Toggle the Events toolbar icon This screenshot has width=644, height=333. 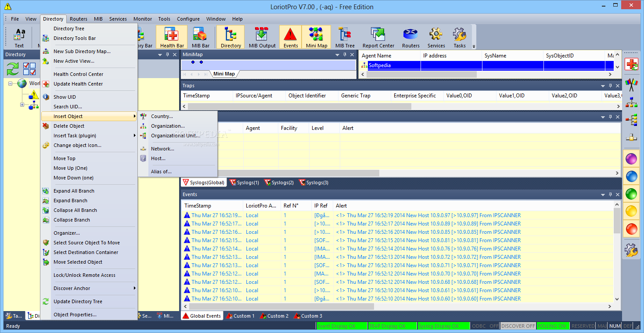point(290,37)
